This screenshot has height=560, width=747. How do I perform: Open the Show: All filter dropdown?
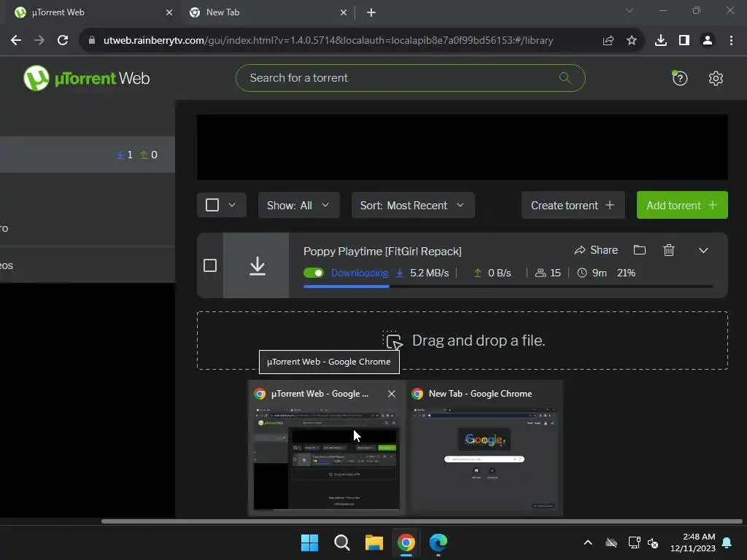[298, 205]
